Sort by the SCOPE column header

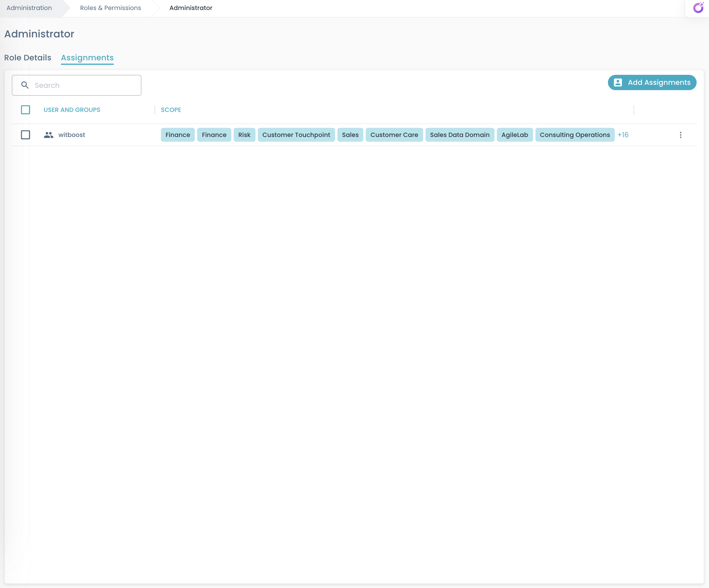point(171,110)
